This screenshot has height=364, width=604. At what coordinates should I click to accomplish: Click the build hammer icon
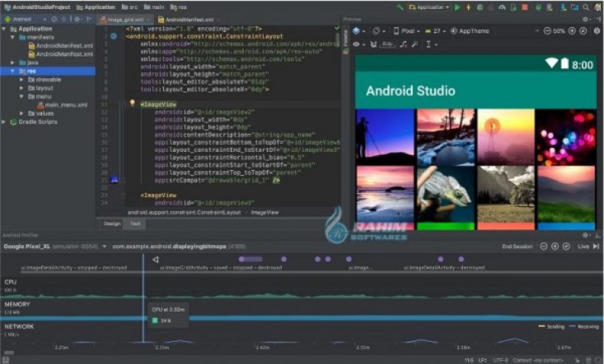(399, 7)
